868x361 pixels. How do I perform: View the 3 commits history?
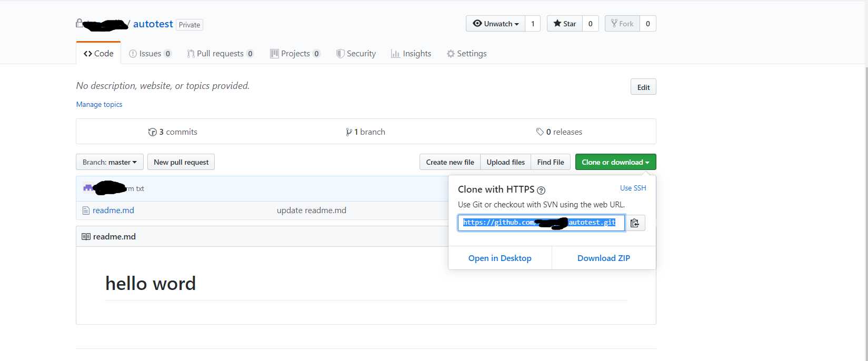173,132
